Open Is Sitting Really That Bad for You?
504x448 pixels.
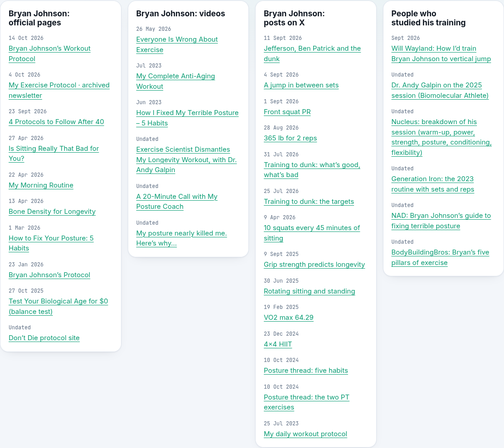point(53,154)
